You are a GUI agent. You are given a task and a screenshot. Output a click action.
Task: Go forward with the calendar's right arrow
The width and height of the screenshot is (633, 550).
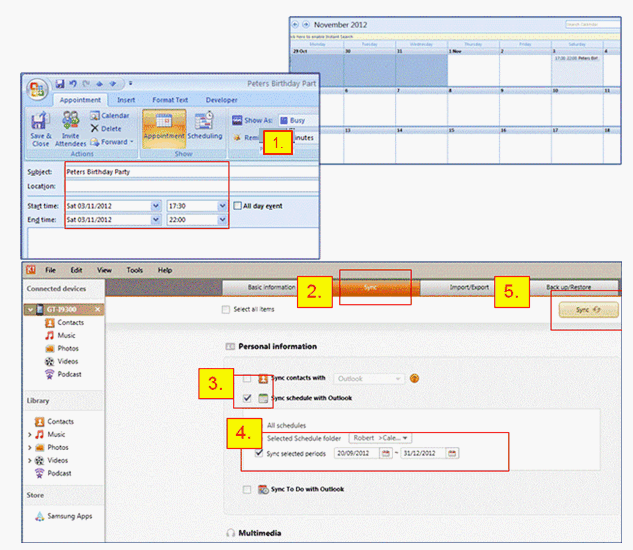[306, 25]
